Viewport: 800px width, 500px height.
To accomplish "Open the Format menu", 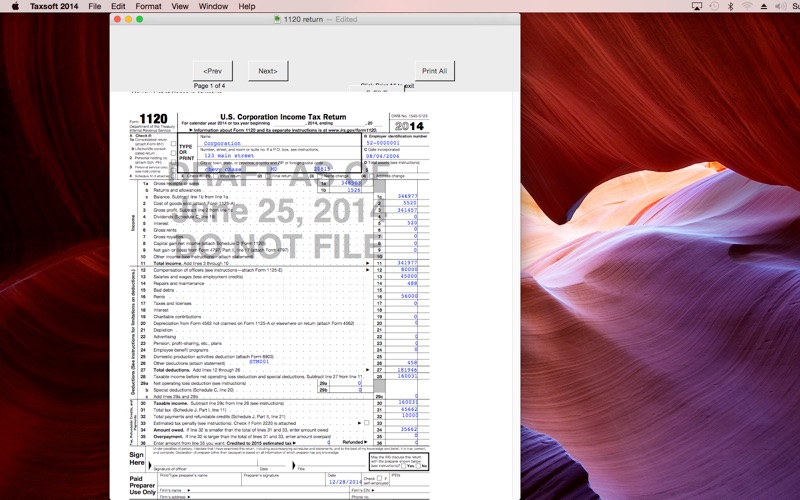I will 148,6.
